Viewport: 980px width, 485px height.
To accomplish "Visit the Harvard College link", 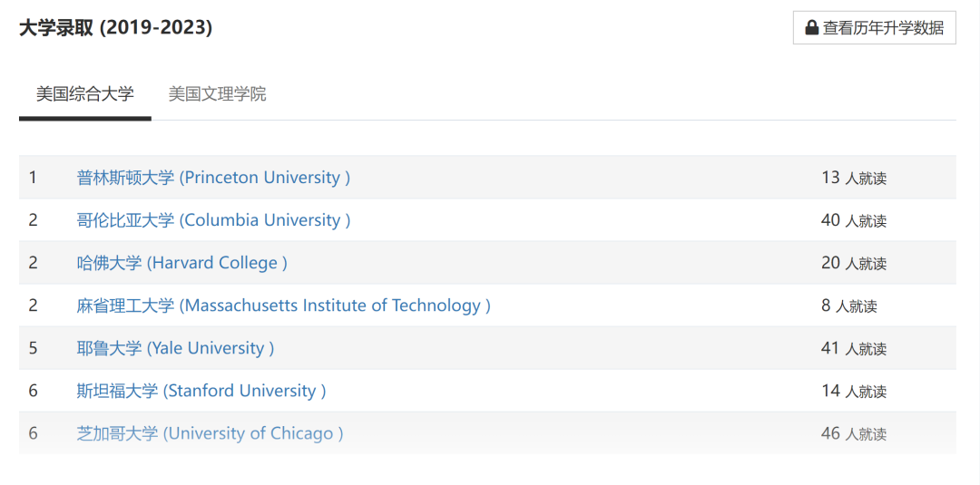I will 181,263.
